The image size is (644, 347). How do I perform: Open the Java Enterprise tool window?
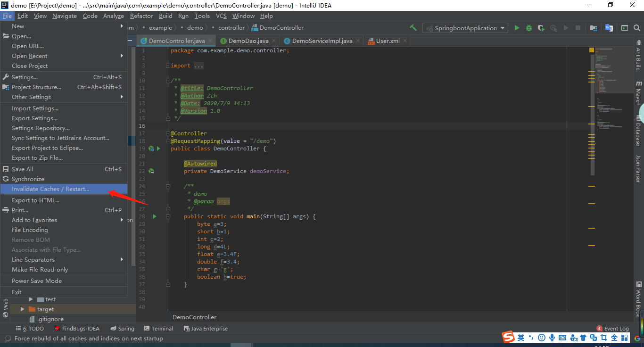pos(206,329)
